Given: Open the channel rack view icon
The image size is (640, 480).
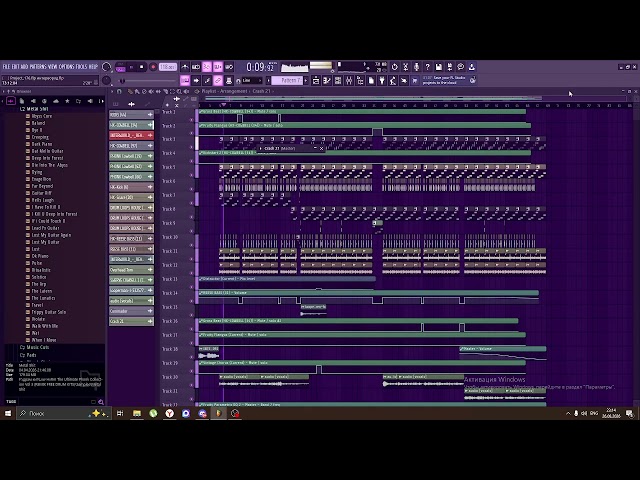Looking at the screenshot, I should click(x=338, y=80).
